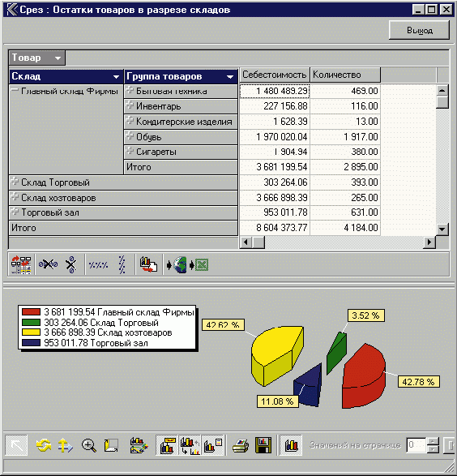Click the yellow refresh arrows icon

(44, 446)
